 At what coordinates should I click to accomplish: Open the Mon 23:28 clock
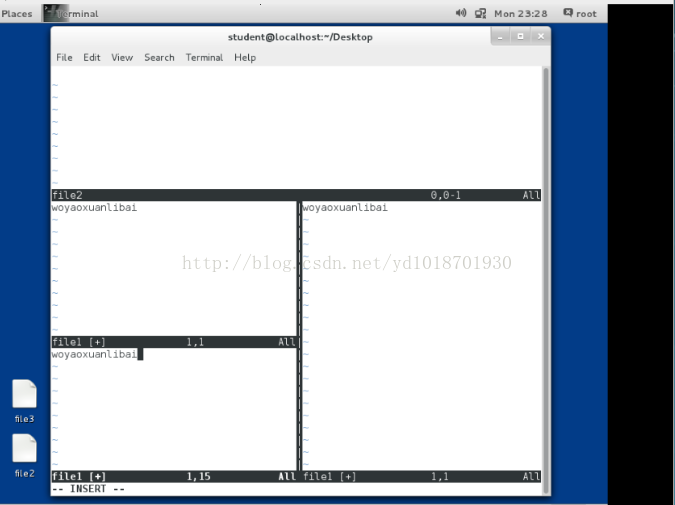pos(520,14)
